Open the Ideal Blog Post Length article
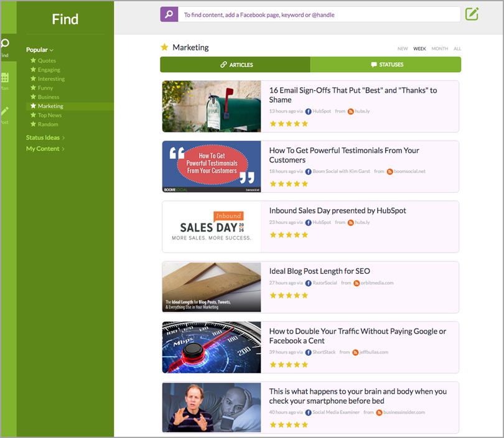Viewport: 504px width, 438px height. pyautogui.click(x=319, y=271)
